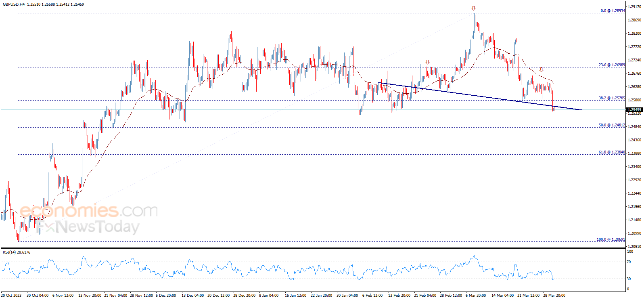The height and width of the screenshot is (300, 644).
Task: Click the time axis label 6 Feb 12:00
Action: coord(373,296)
